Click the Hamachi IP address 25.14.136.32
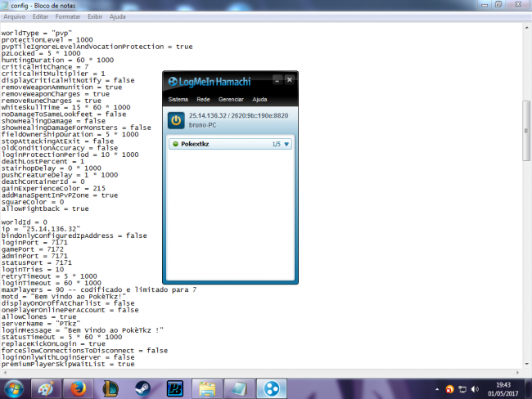This screenshot has height=399, width=532. (x=208, y=115)
